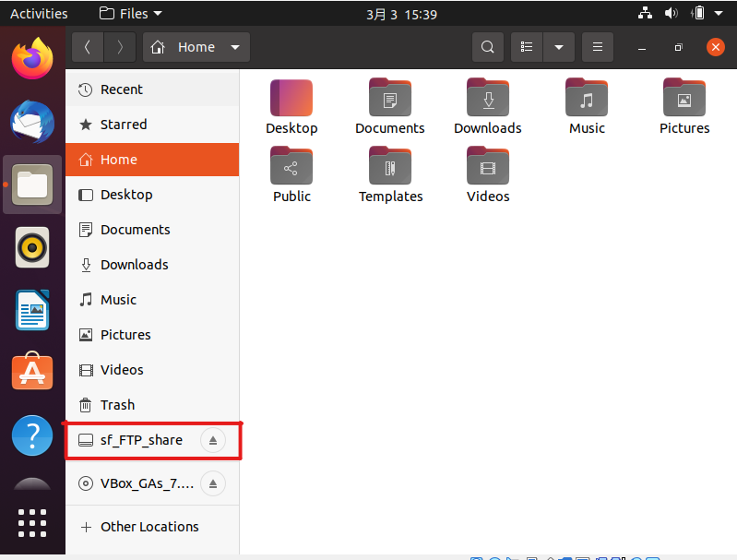This screenshot has height=560, width=737.
Task: Eject the VBox_GAs disc
Action: [213, 483]
